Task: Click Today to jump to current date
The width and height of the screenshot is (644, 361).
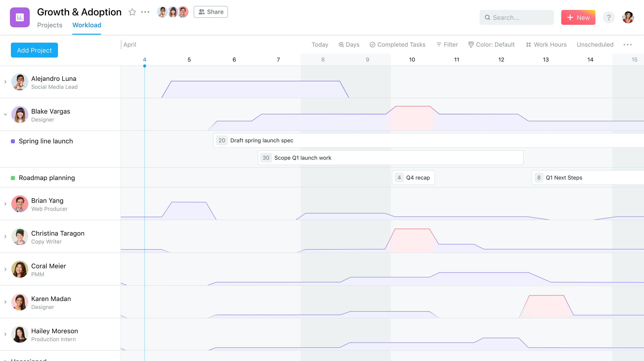Action: [x=319, y=44]
